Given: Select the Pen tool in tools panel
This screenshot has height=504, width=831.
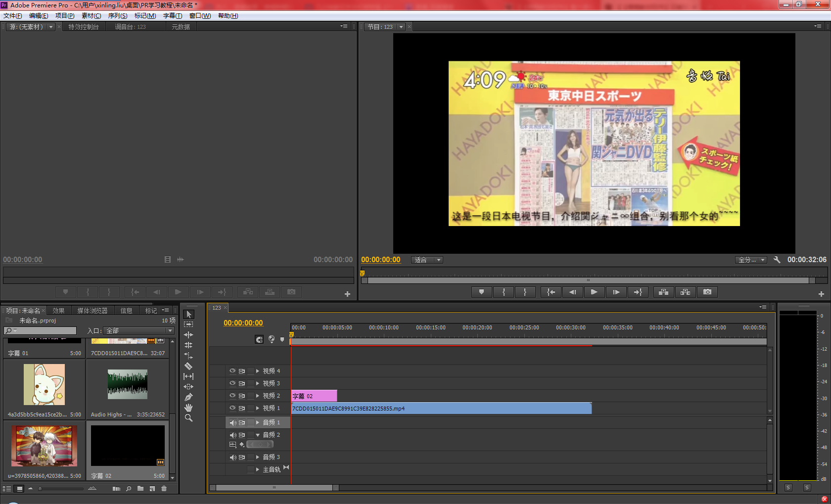Looking at the screenshot, I should coord(188,397).
